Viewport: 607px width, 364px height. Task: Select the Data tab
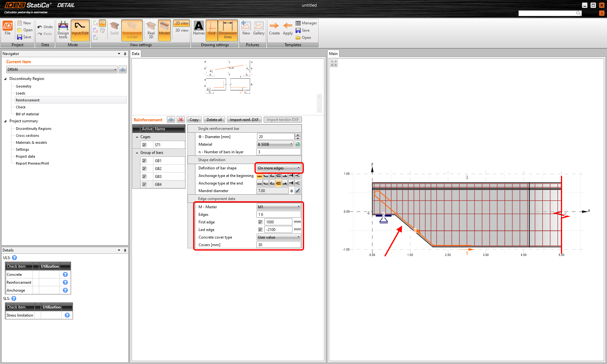(x=136, y=53)
